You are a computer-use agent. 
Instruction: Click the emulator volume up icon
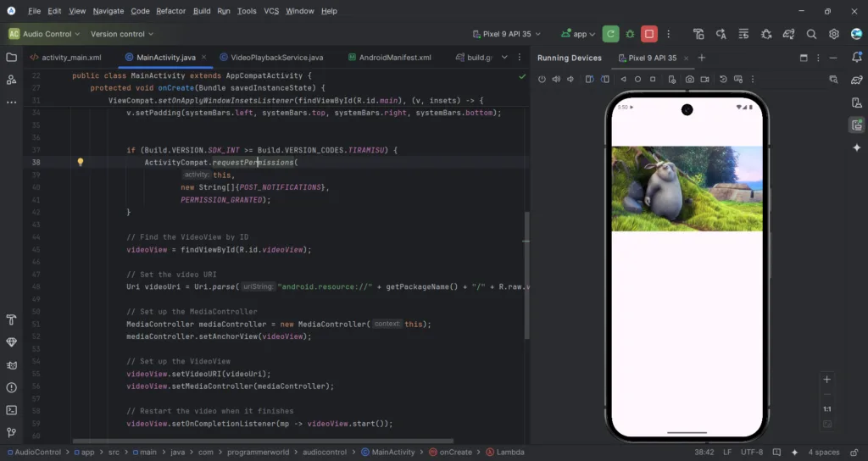tap(556, 79)
